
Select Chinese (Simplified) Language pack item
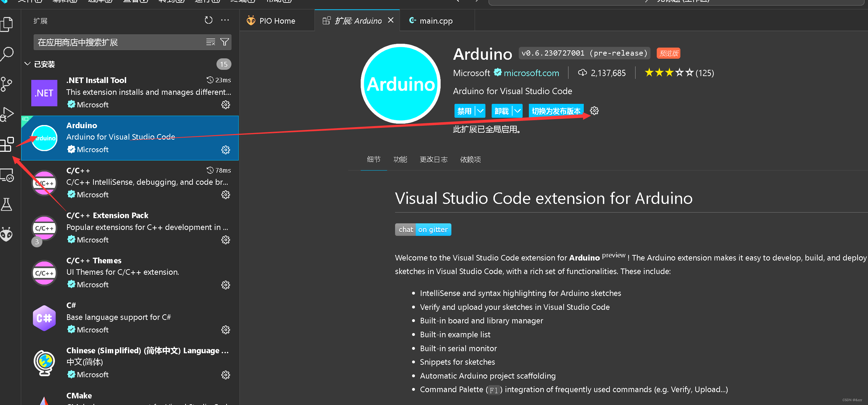[130, 363]
